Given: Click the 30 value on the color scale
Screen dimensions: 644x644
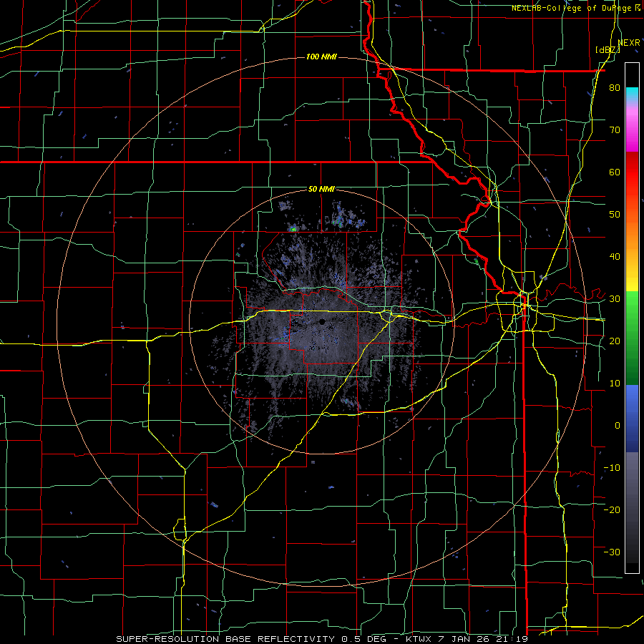Looking at the screenshot, I should point(615,299).
